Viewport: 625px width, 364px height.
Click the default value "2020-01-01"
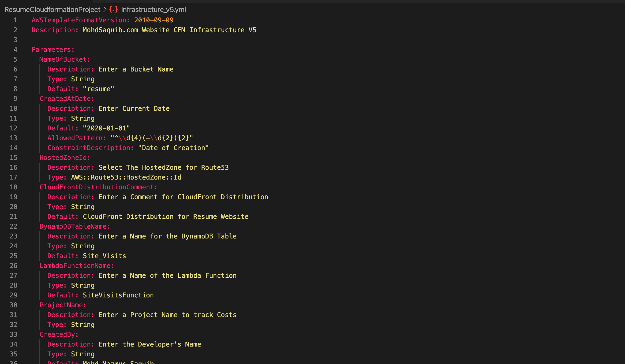[x=106, y=128]
